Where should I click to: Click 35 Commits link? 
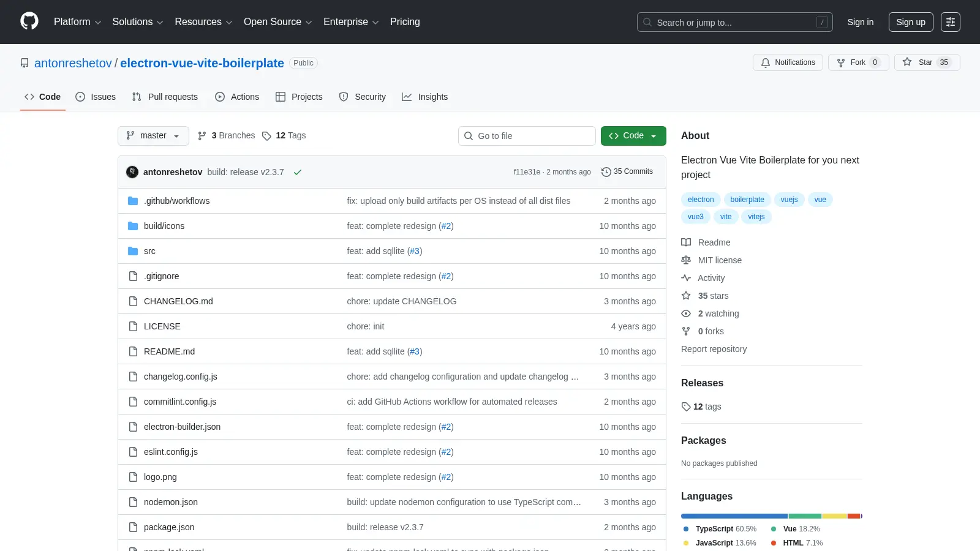(627, 171)
